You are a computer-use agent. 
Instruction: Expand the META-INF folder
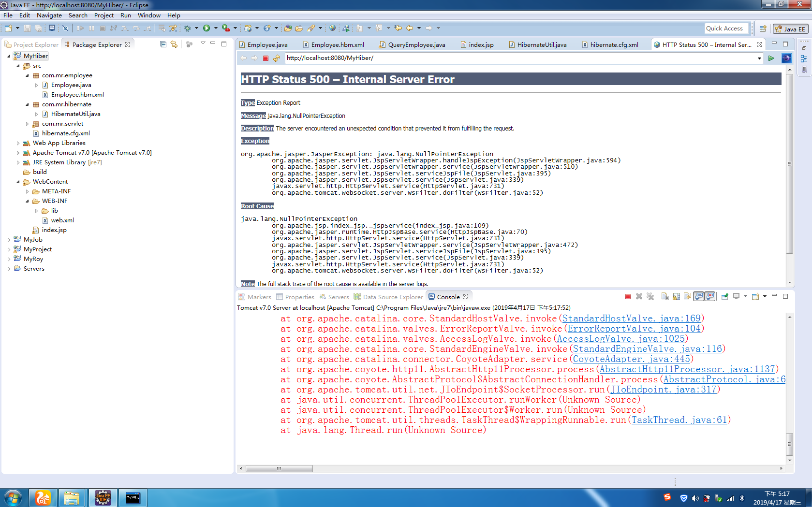(27, 191)
